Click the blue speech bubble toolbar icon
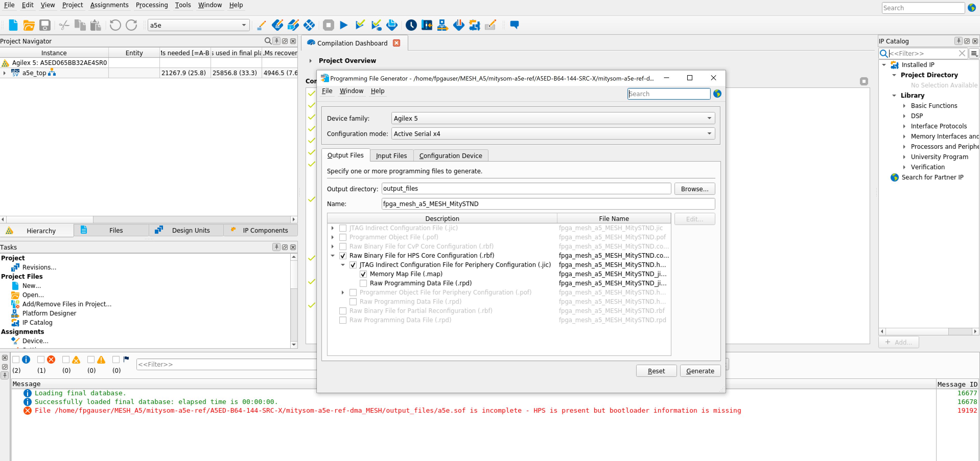The width and height of the screenshot is (980, 461). pyautogui.click(x=514, y=25)
